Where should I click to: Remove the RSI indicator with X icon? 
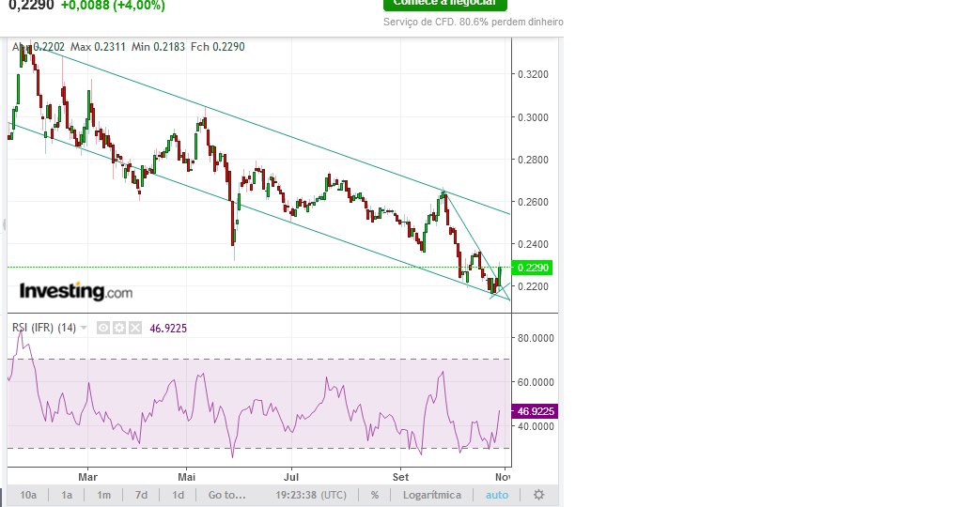click(x=135, y=328)
